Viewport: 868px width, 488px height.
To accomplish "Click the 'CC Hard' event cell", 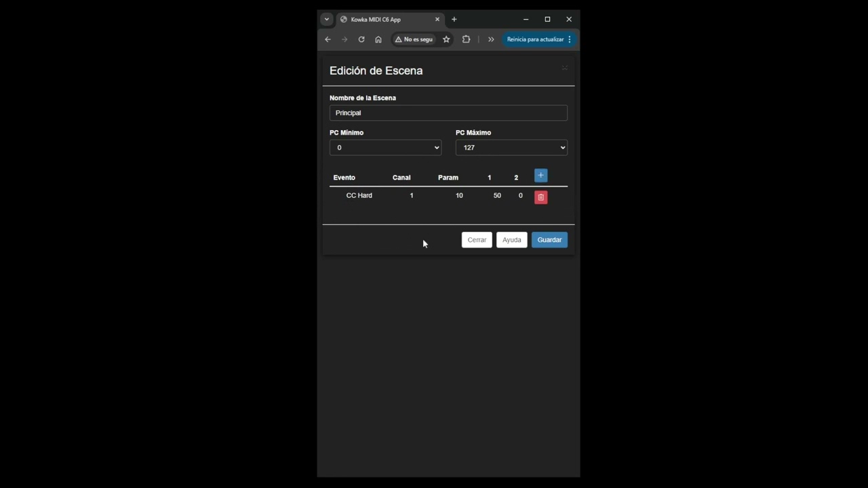I will 359,195.
